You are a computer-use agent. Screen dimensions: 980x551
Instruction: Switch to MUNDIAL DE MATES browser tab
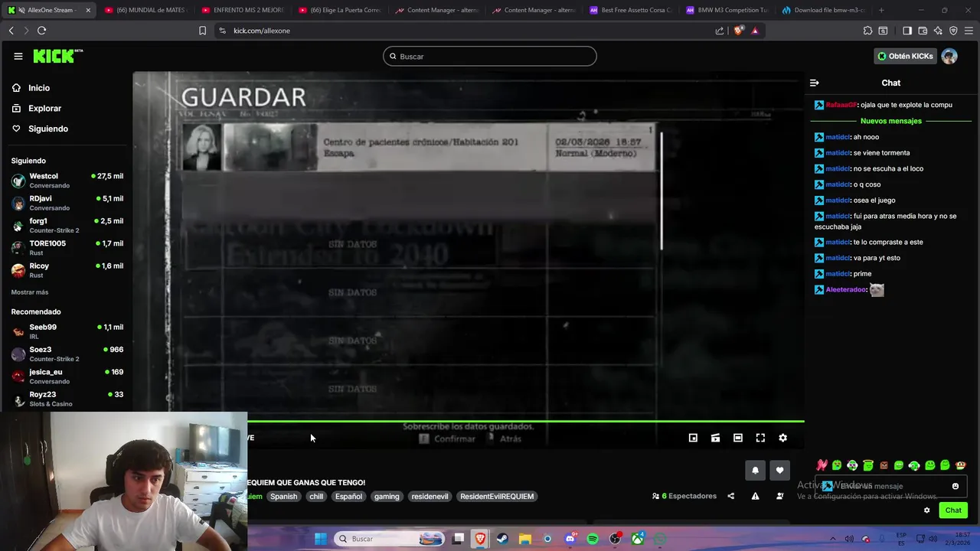point(144,10)
